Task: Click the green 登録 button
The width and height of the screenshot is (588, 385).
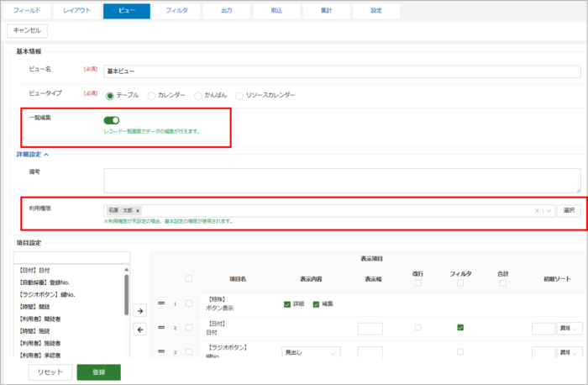Action: 99,372
